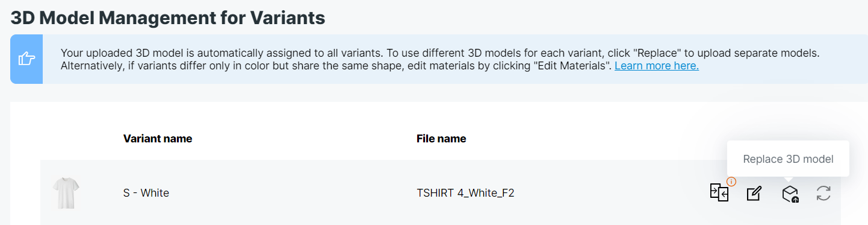Click the blue info banner text
The image size is (868, 225).
click(439, 59)
